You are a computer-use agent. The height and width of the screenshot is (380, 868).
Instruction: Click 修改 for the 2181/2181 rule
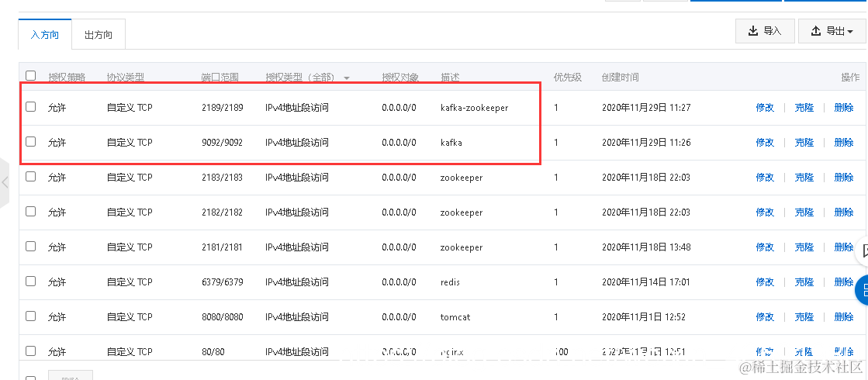[765, 247]
